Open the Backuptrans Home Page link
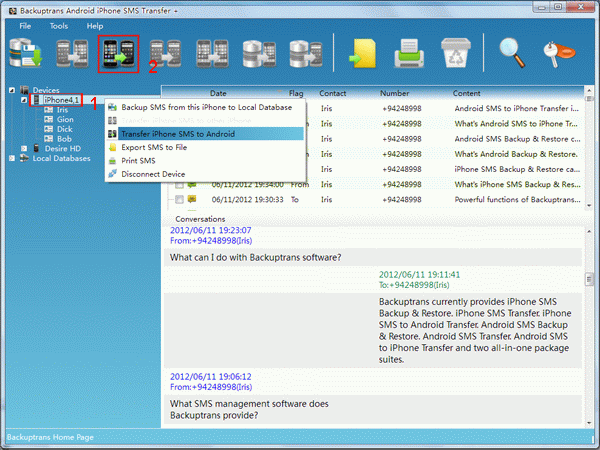The height and width of the screenshot is (450, 600). coord(50,437)
